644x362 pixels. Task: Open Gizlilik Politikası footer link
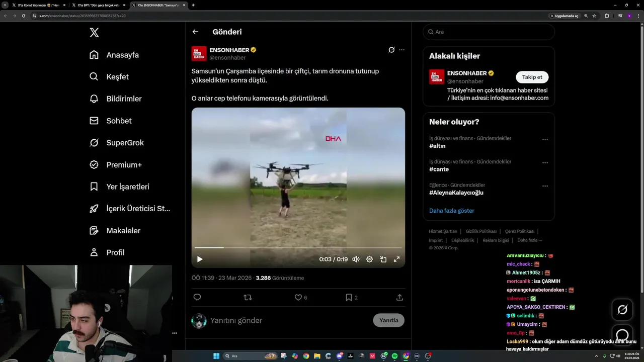pyautogui.click(x=481, y=231)
